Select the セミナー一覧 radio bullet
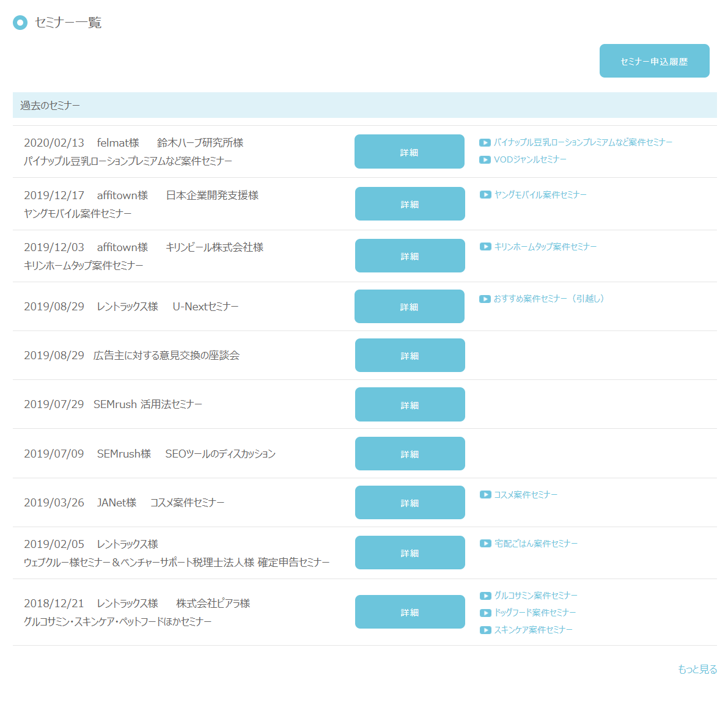Screen dimensions: 728x708 (x=20, y=22)
